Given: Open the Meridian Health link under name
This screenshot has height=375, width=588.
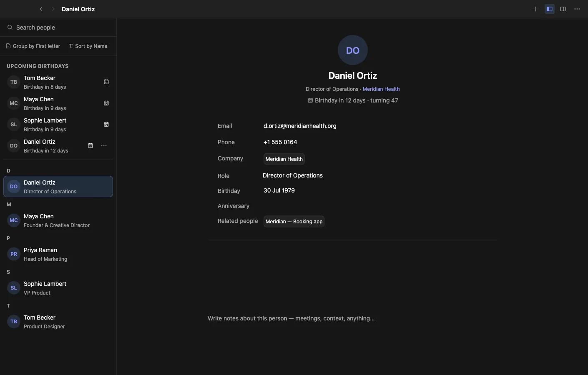Looking at the screenshot, I should point(381,89).
